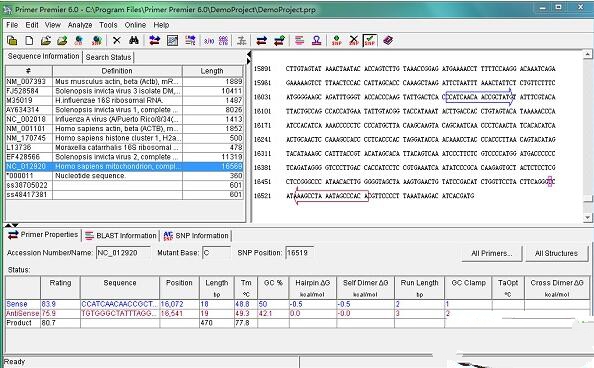This screenshot has width=594, height=368.
Task: Select the ss38705022 row
Action: (124, 185)
